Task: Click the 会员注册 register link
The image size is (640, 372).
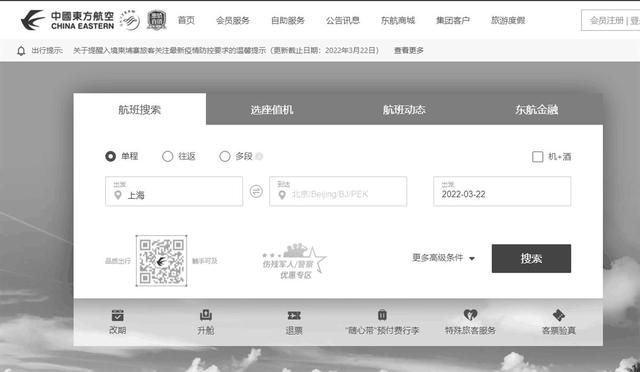Action: pyautogui.click(x=607, y=20)
